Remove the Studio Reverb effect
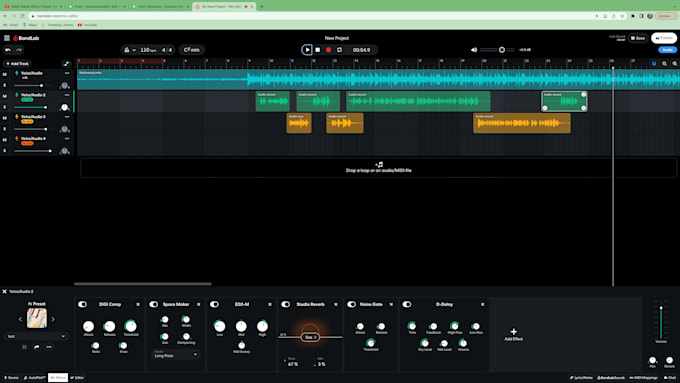This screenshot has height=383, width=680. click(x=336, y=304)
